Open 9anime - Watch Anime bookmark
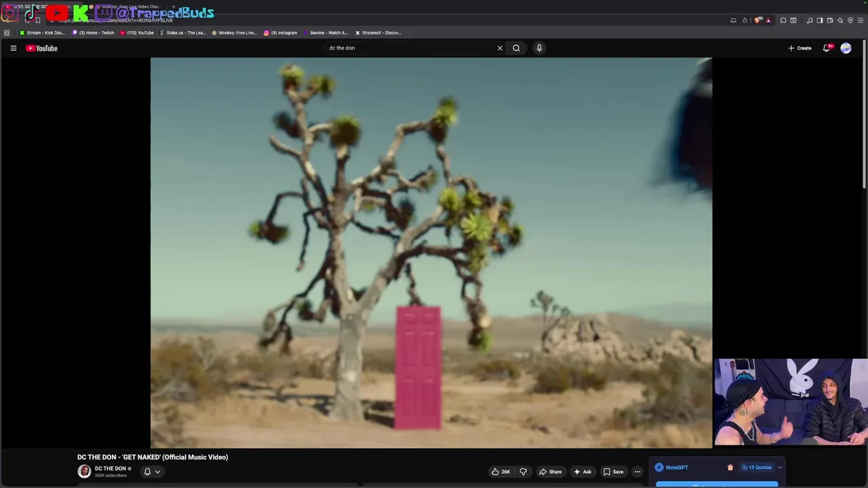Screen dimensions: 868x488 (x=326, y=33)
